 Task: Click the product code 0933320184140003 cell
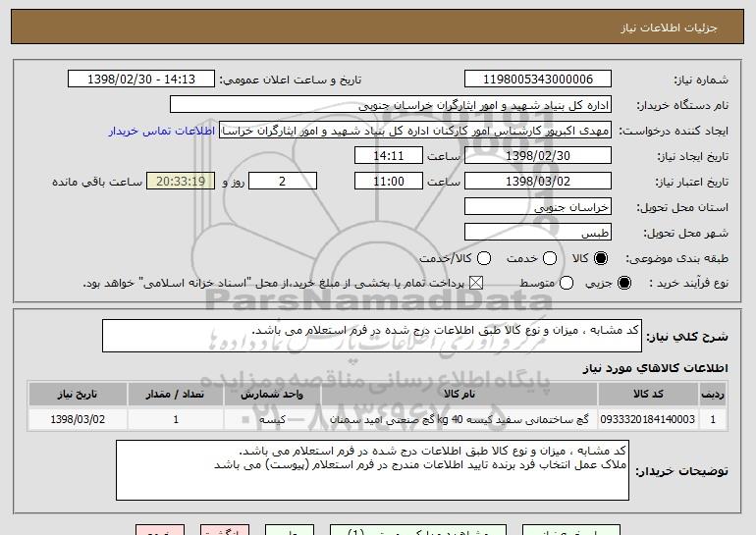648,419
